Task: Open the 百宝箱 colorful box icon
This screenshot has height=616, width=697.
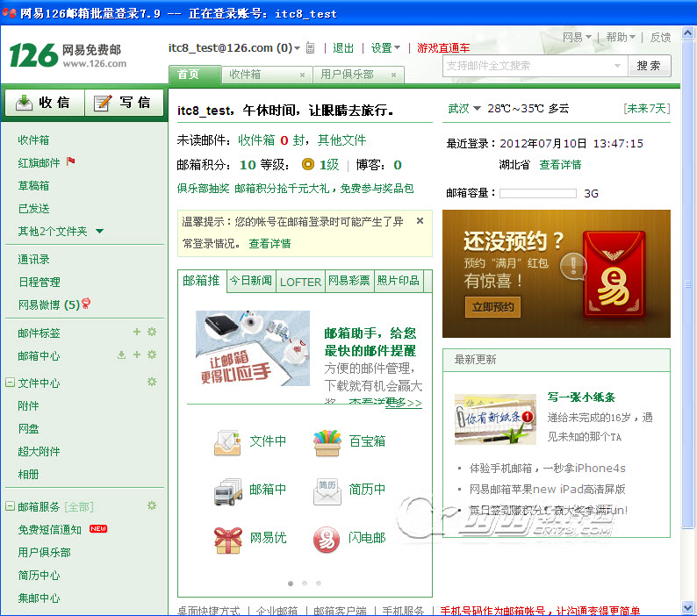Action: pyautogui.click(x=327, y=442)
